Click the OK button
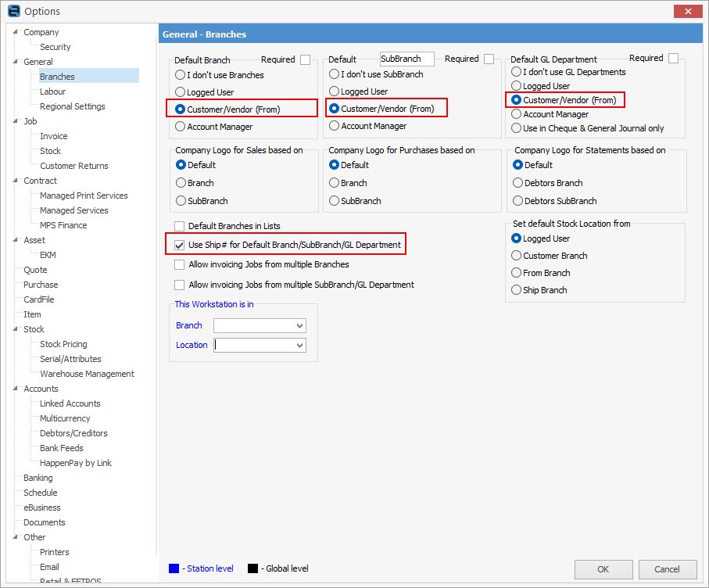 pos(603,569)
